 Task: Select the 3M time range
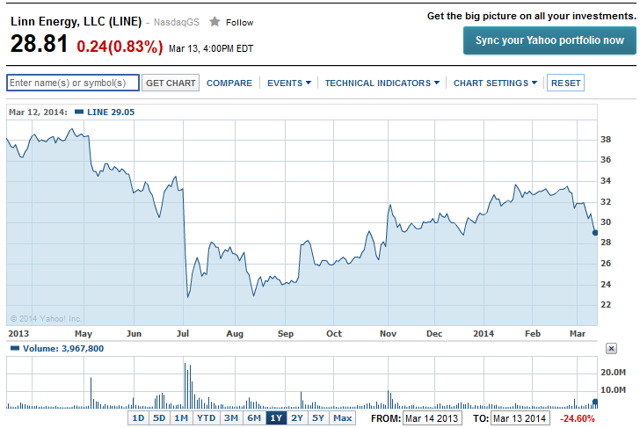tap(231, 418)
